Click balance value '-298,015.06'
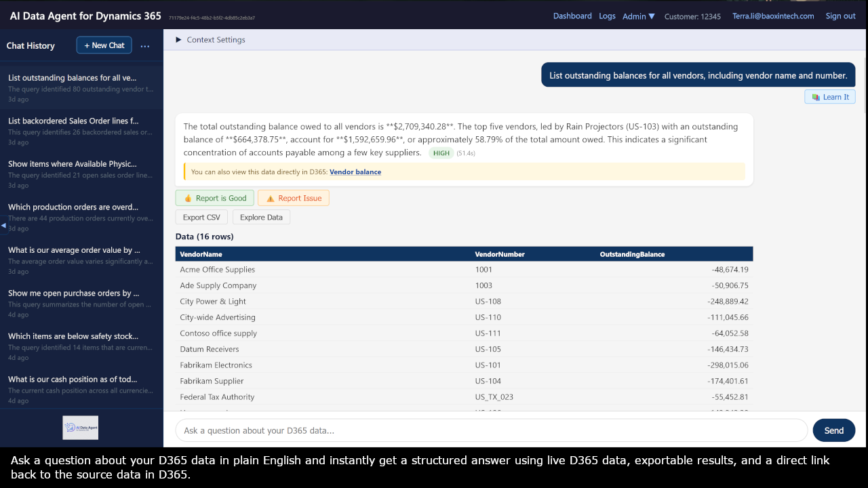 pyautogui.click(x=728, y=365)
